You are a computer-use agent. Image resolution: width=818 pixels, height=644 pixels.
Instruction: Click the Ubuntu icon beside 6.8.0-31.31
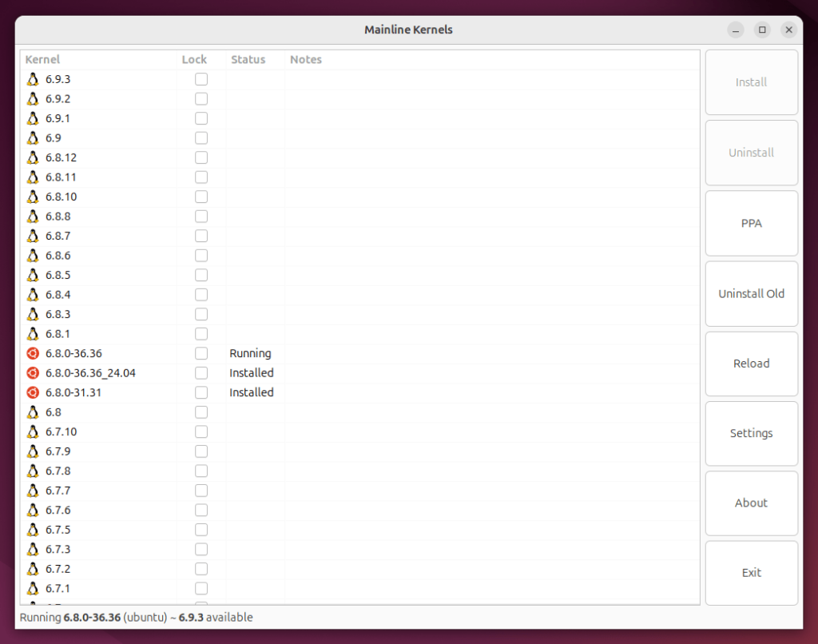pos(33,392)
